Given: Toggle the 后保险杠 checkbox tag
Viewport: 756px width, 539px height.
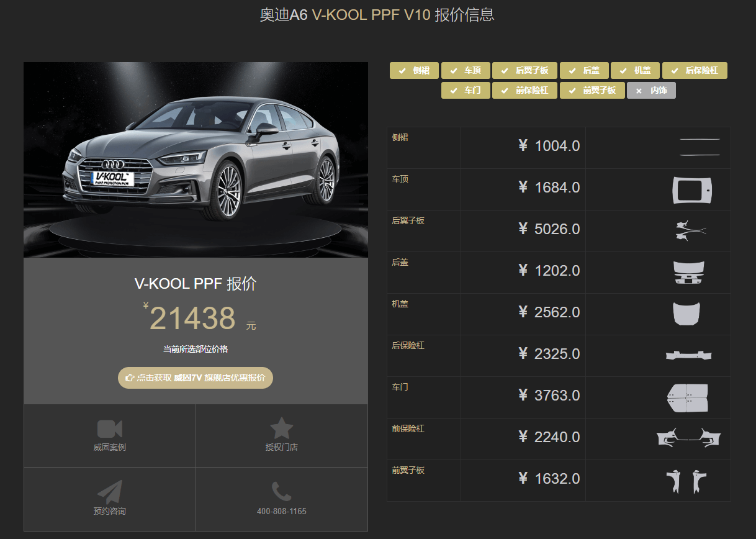Looking at the screenshot, I should pos(694,71).
